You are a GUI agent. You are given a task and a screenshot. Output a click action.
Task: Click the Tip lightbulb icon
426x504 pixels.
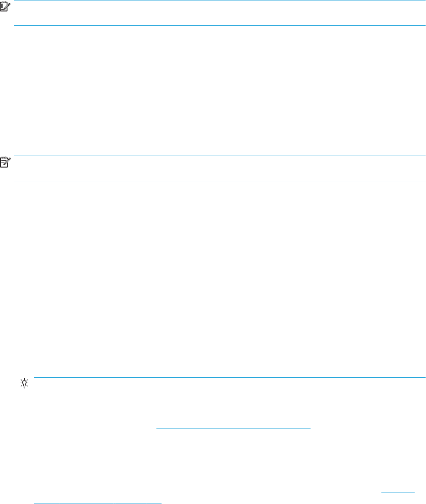24,384
